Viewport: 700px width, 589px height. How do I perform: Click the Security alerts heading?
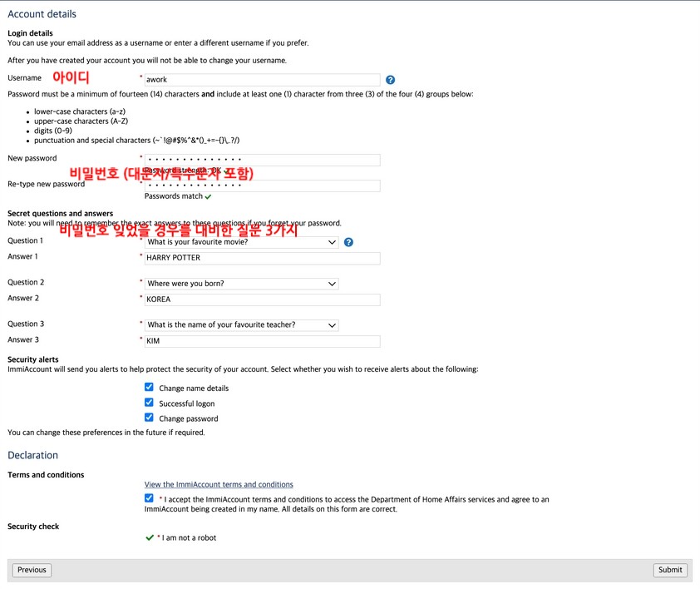click(x=33, y=359)
